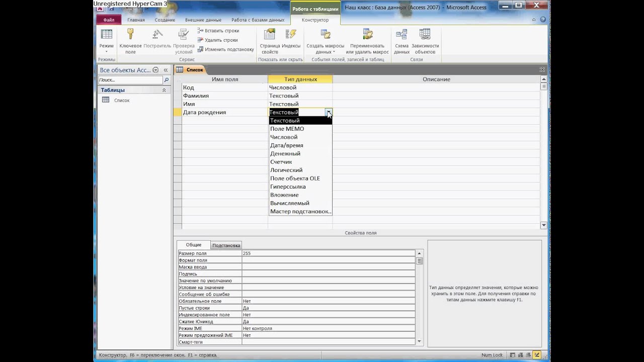Viewport: 644px width, 362px height.
Task: Select the Общие properties tab
Action: pos(194,245)
